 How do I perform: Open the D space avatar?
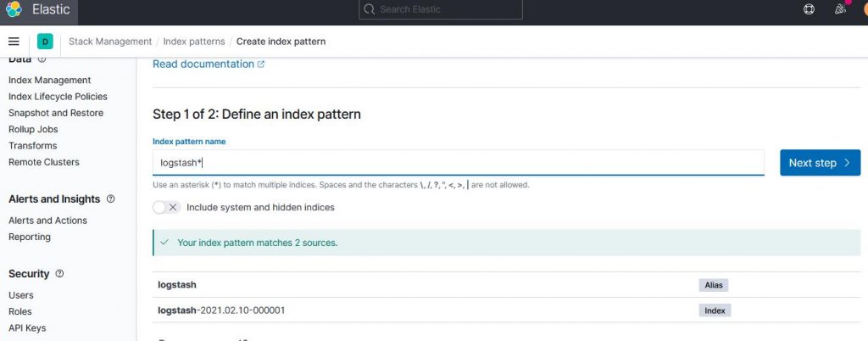pyautogui.click(x=45, y=42)
